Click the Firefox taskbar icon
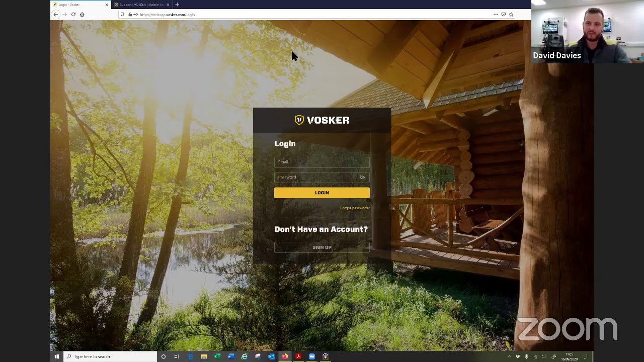 (x=285, y=356)
